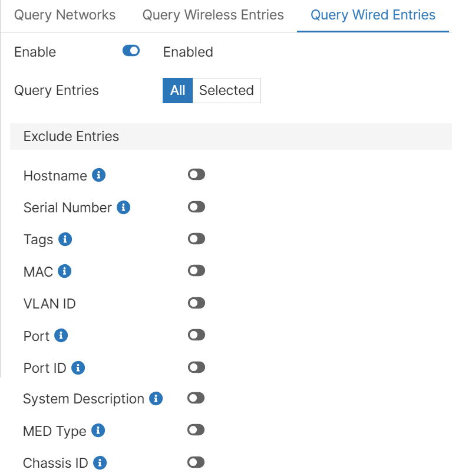
Task: Click the MED Type info icon
Action: click(x=98, y=431)
